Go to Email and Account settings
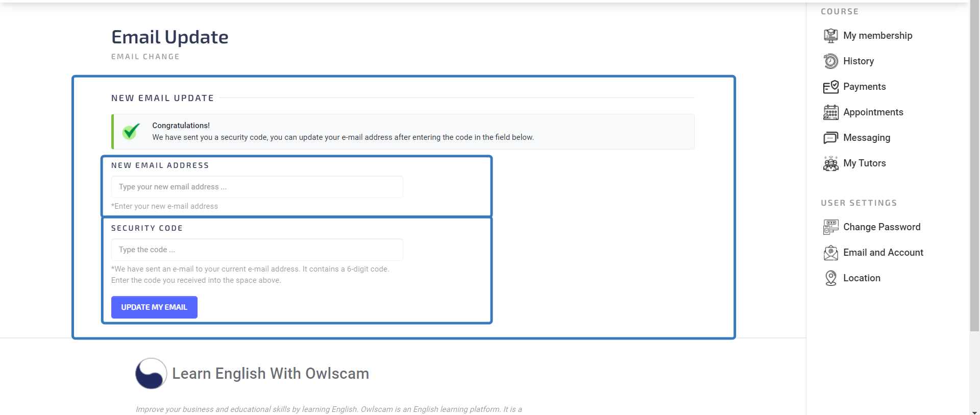This screenshot has width=980, height=415. (x=883, y=253)
